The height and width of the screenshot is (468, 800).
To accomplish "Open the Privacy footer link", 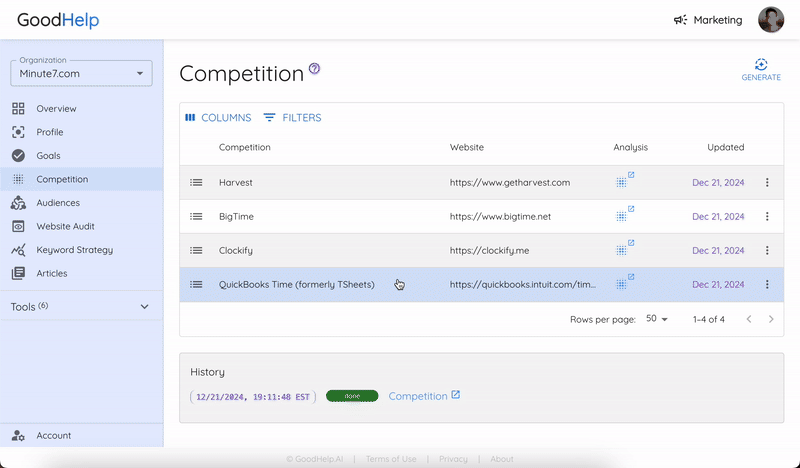I will (453, 459).
